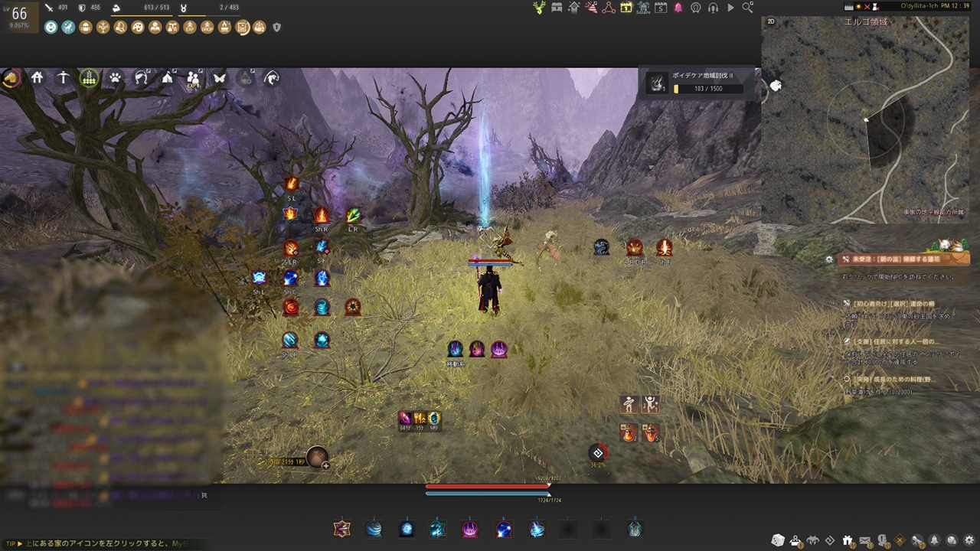Select the Sh R skill icon

coord(322,215)
